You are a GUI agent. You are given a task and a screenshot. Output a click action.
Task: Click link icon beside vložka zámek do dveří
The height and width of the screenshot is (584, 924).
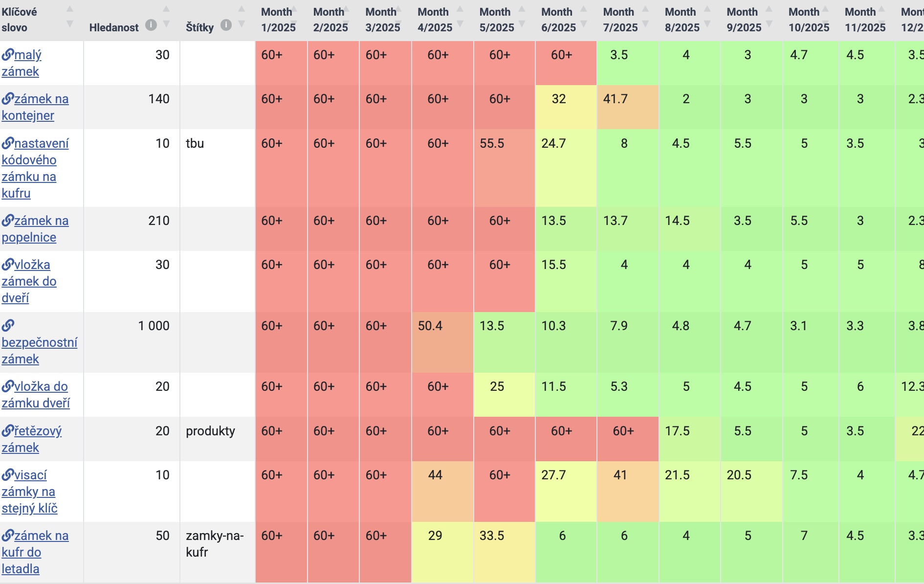7,265
